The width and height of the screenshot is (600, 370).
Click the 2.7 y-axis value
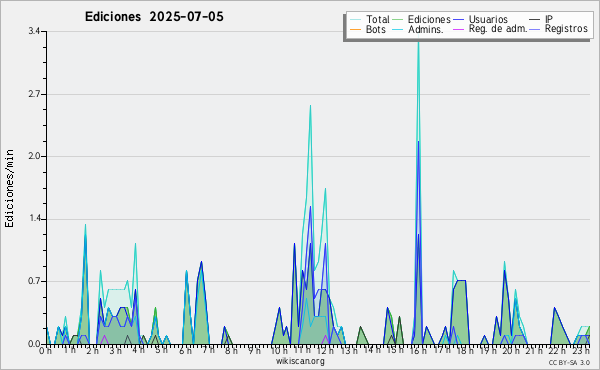pos(35,94)
